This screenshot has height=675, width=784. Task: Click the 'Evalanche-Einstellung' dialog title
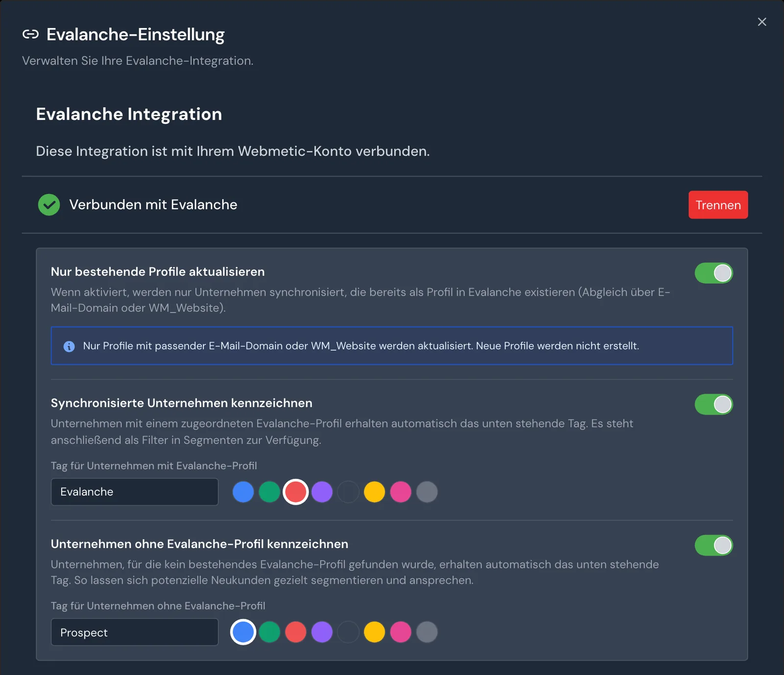click(x=135, y=34)
